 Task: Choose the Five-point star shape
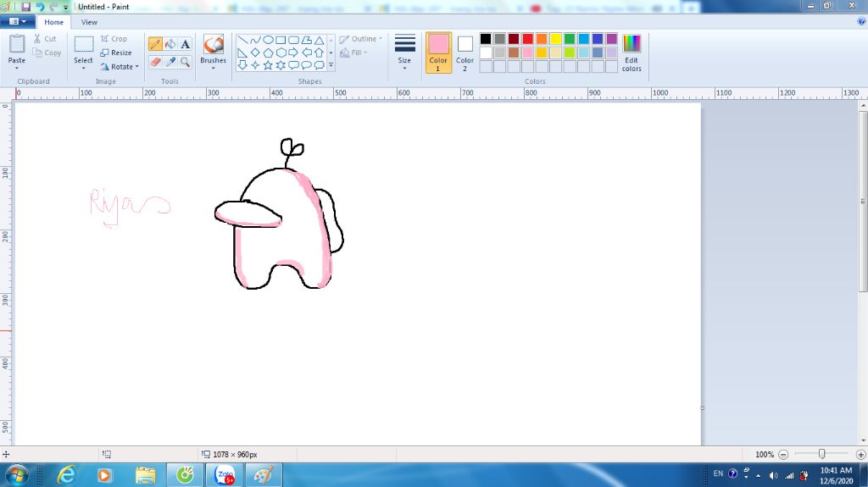click(268, 65)
